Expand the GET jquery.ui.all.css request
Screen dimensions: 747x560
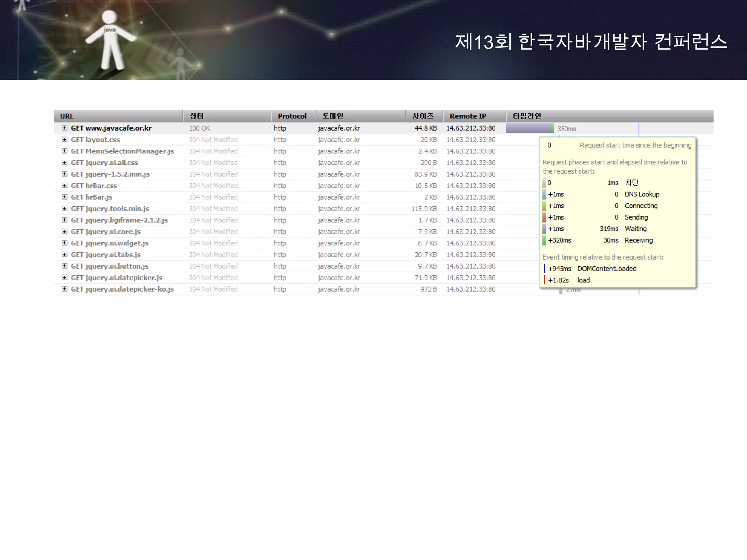click(x=65, y=163)
